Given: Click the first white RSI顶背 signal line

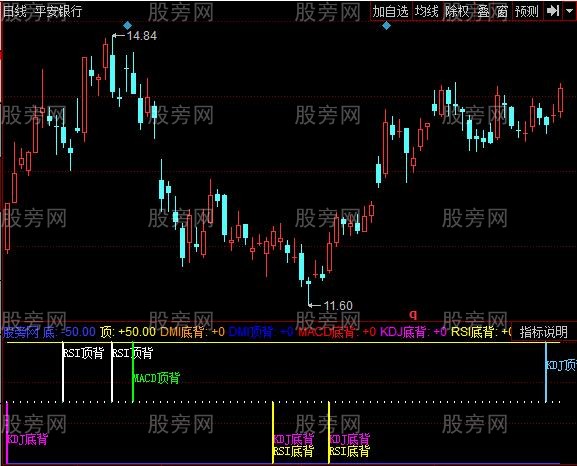Looking at the screenshot, I should (63, 372).
